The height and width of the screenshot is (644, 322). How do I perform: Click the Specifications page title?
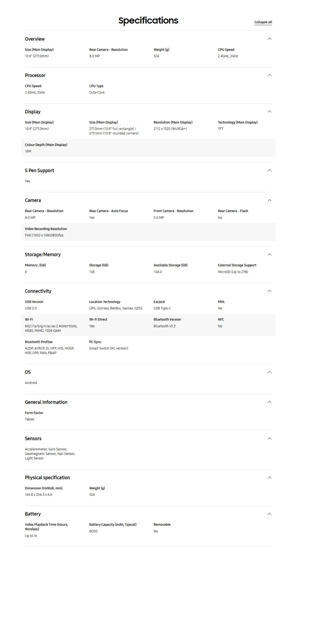pyautogui.click(x=148, y=20)
